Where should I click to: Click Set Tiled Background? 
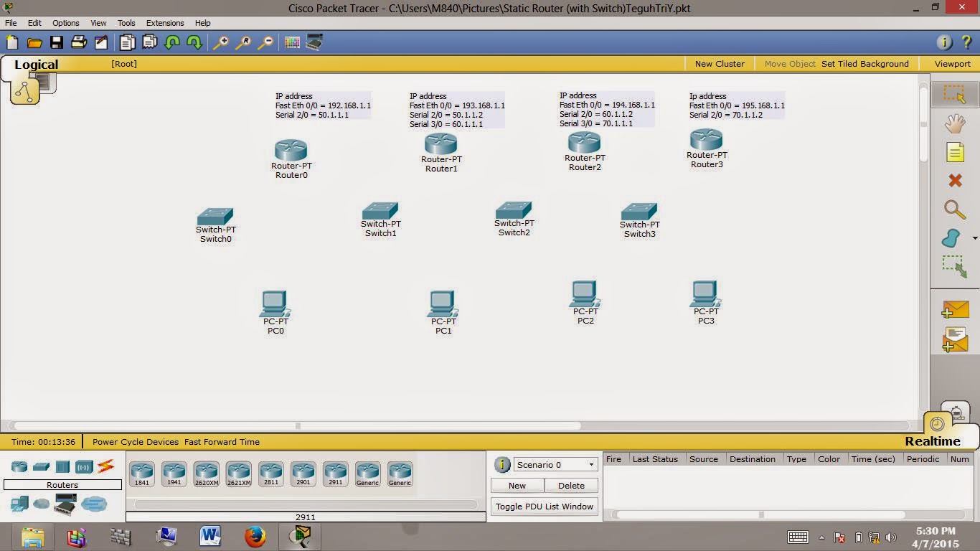pos(864,64)
